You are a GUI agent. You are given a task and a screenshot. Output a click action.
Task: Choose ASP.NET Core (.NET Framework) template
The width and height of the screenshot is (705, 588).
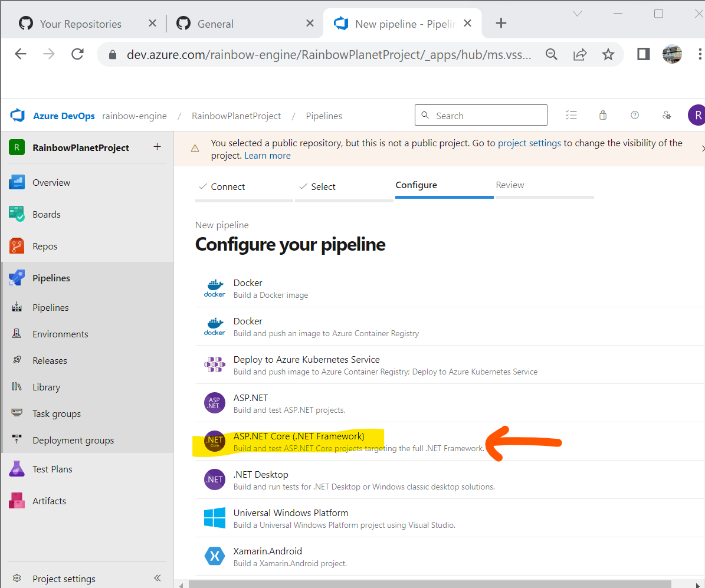click(x=450, y=442)
